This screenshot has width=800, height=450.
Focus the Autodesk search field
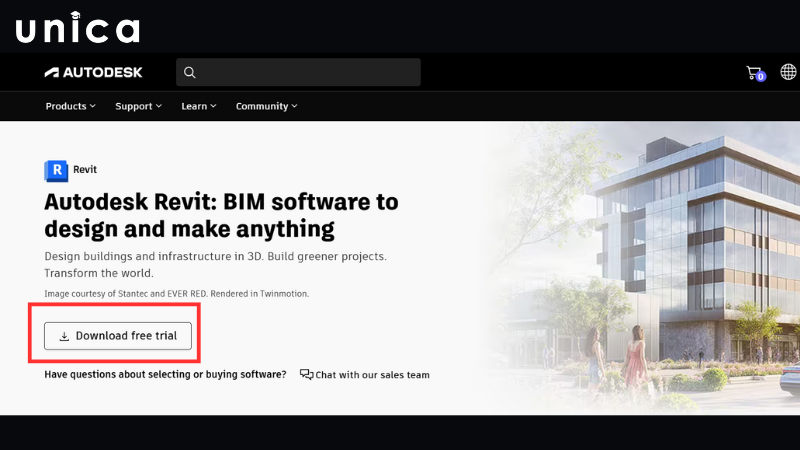[298, 72]
